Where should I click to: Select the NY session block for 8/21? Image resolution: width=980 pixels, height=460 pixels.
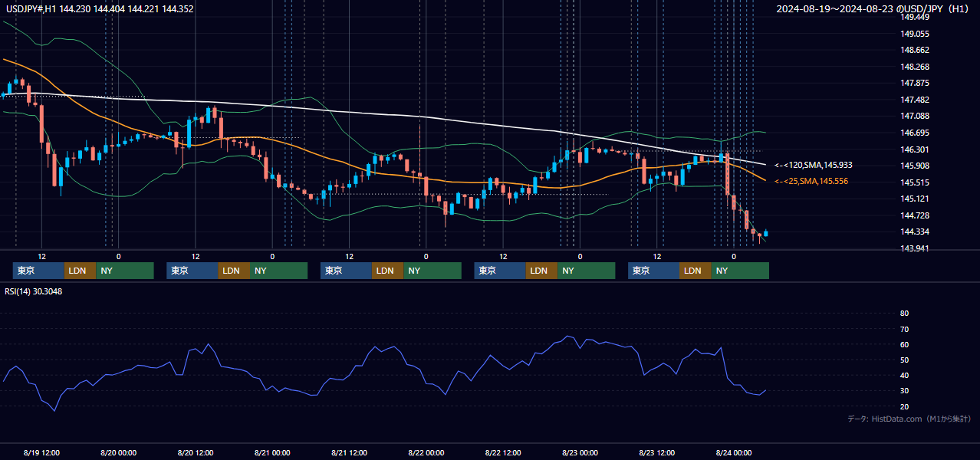click(x=432, y=271)
